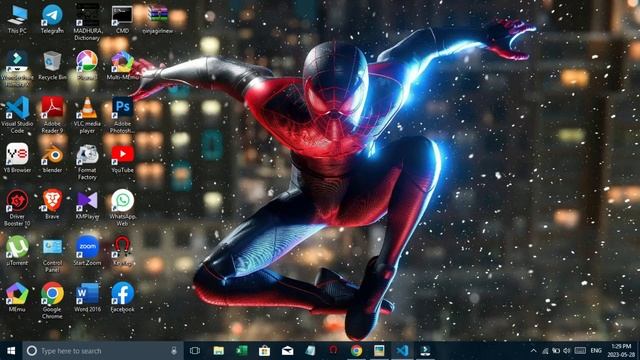Select the Format Factory shortcut
Viewport: 640px width, 360px height.
click(x=87, y=162)
